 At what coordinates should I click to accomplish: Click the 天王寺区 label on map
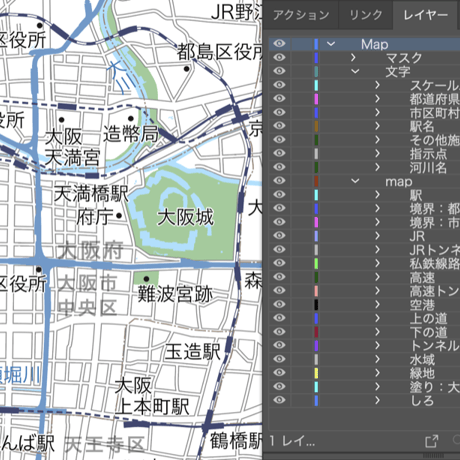[x=104, y=445]
